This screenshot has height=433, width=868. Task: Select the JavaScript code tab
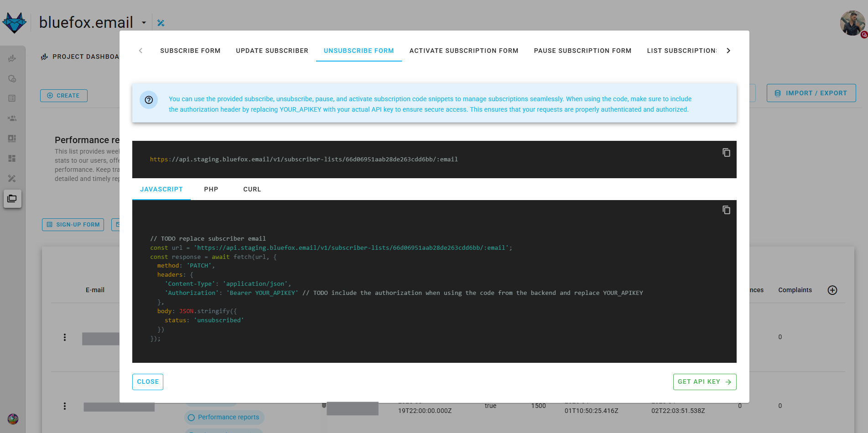pyautogui.click(x=161, y=189)
